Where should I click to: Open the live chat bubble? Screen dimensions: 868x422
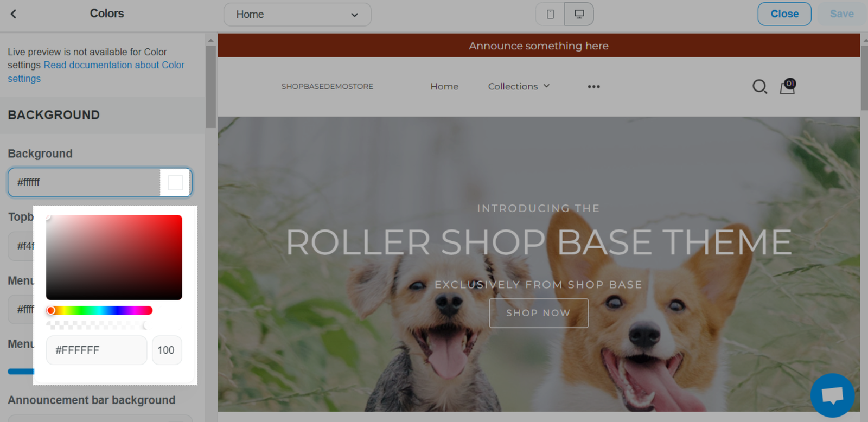tap(832, 395)
